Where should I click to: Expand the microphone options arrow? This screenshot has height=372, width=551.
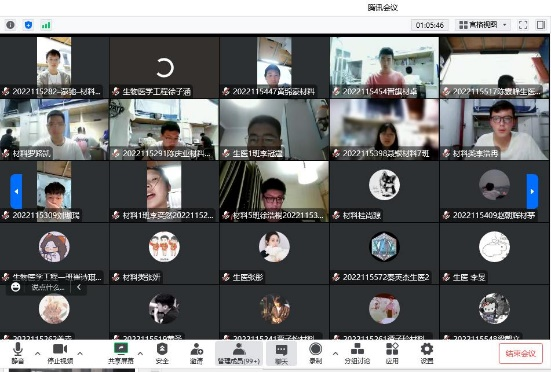(x=38, y=353)
